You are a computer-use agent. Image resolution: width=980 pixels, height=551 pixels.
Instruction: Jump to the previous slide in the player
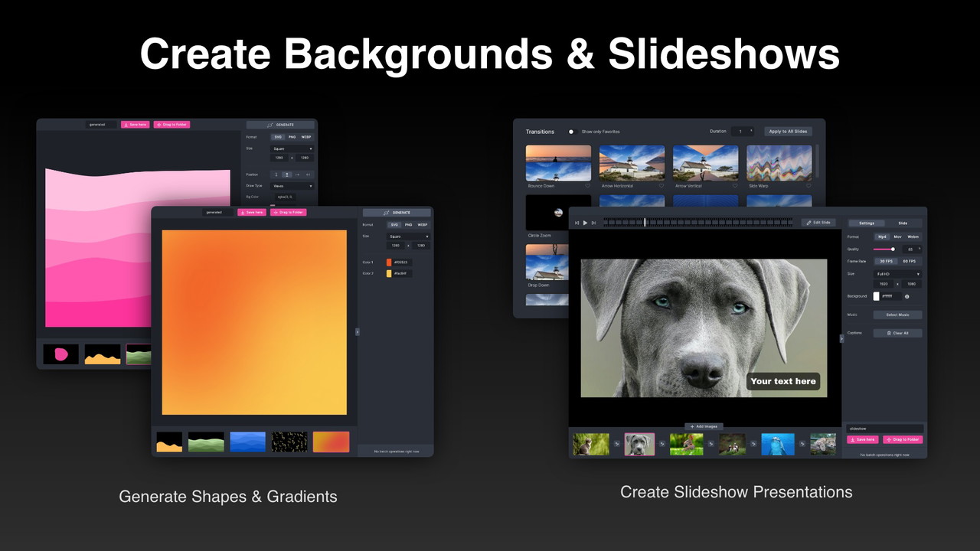577,223
